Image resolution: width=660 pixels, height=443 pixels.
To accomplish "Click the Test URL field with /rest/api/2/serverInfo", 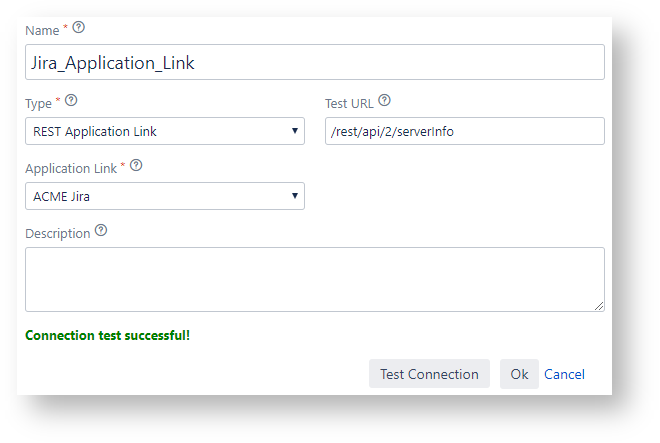I will [464, 131].
